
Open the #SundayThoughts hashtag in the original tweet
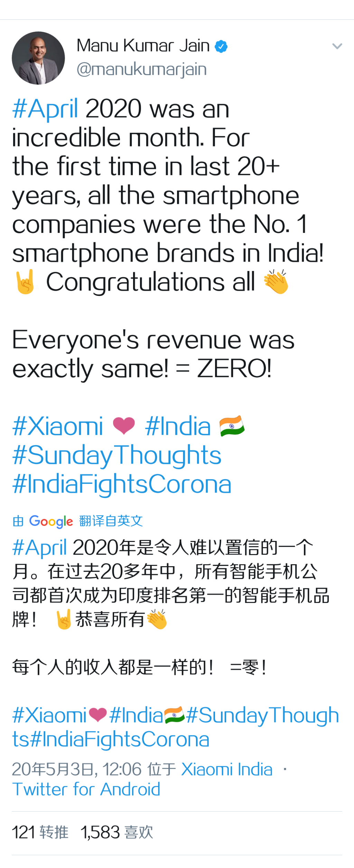[x=117, y=455]
